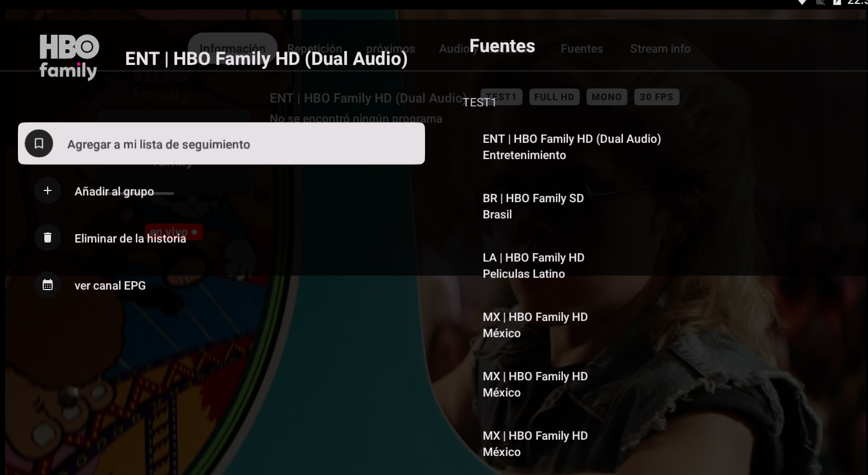The image size is (868, 475).
Task: Click the FULL HD badge
Action: coord(554,97)
